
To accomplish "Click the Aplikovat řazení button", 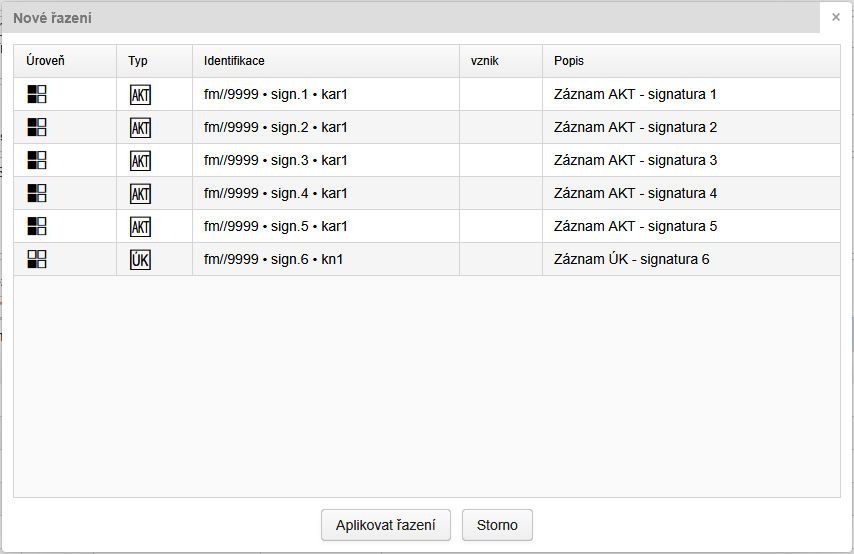I will coord(386,525).
